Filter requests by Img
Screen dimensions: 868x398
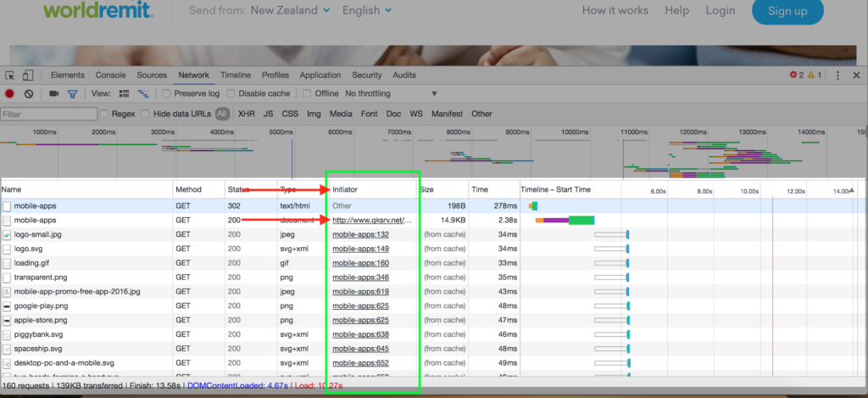coord(314,114)
